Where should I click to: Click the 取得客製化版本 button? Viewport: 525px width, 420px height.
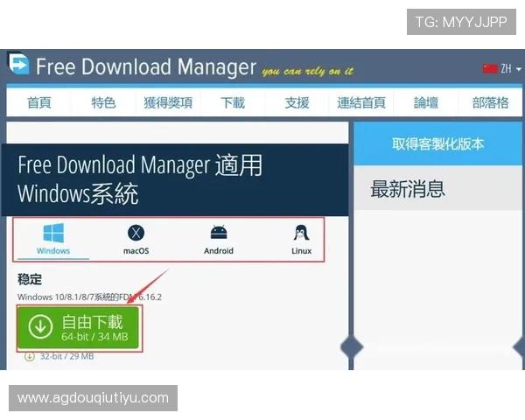[438, 143]
